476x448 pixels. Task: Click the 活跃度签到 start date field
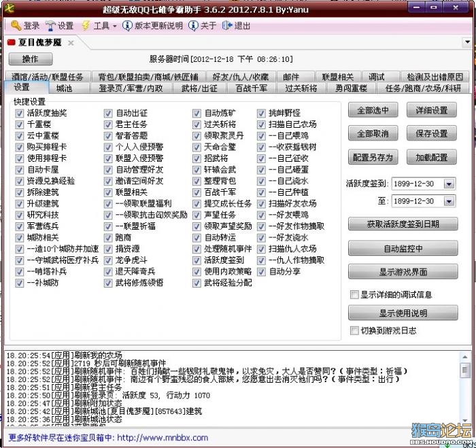click(x=424, y=184)
